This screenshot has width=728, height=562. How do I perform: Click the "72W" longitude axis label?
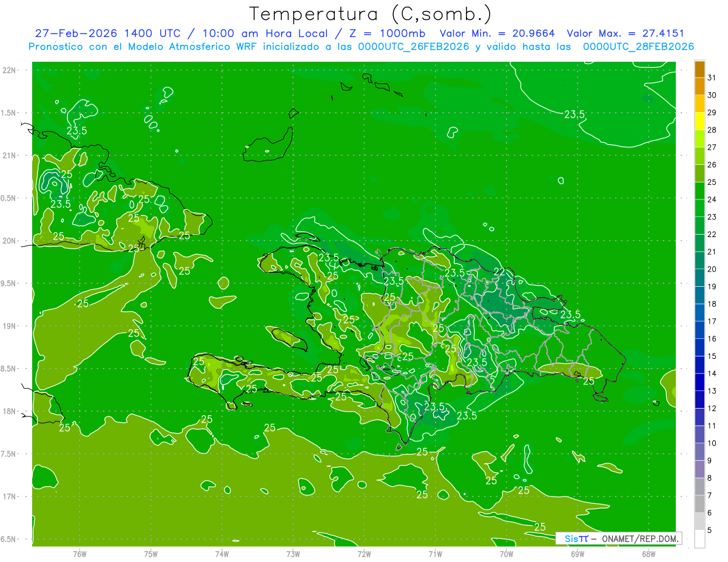click(364, 554)
